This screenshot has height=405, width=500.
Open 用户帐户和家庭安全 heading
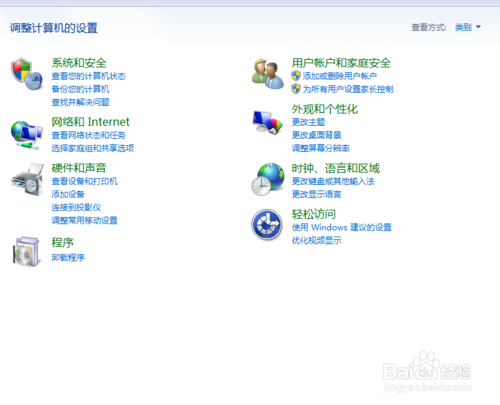point(341,63)
